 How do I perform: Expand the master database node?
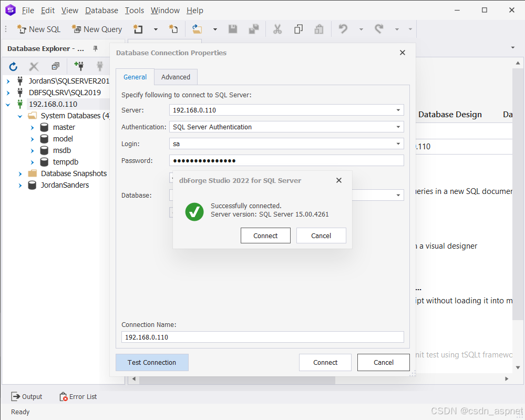[32, 128]
